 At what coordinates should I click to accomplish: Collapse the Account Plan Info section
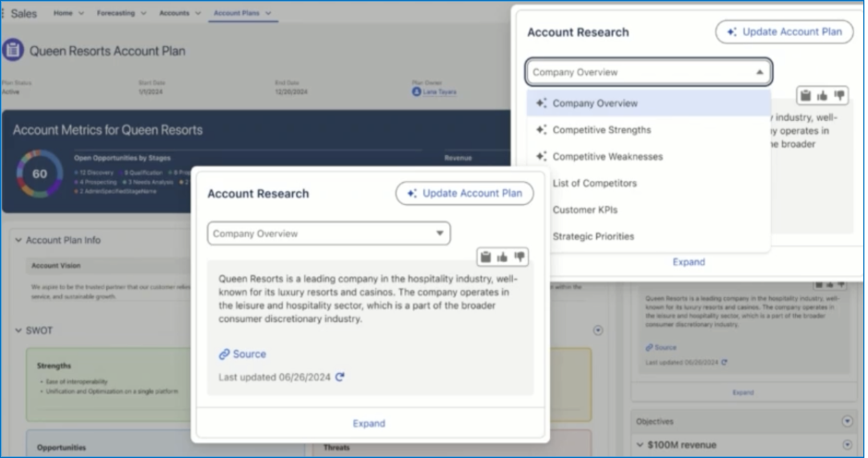(18, 240)
